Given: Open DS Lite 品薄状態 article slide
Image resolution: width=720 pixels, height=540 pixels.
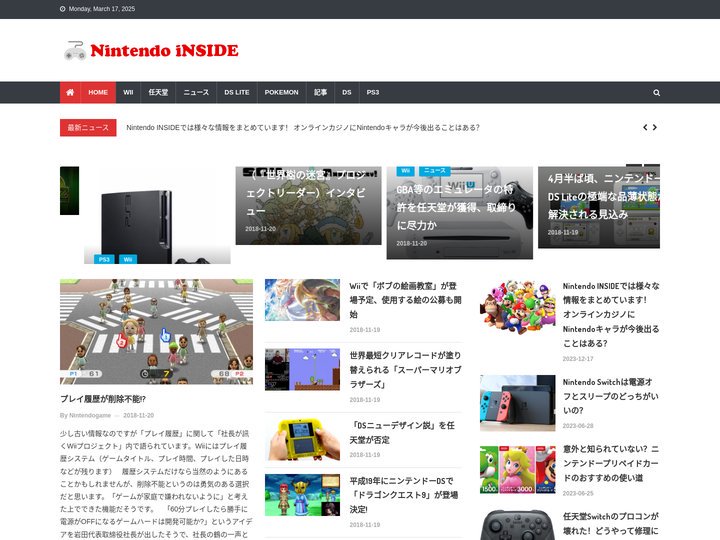Looking at the screenshot, I should pos(599,207).
